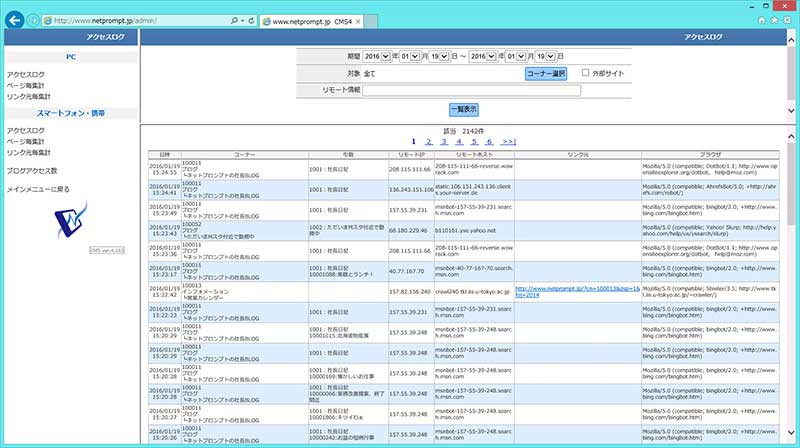Screen dimensions: 800x448
Task: Go to results page 2
Action: [x=429, y=141]
